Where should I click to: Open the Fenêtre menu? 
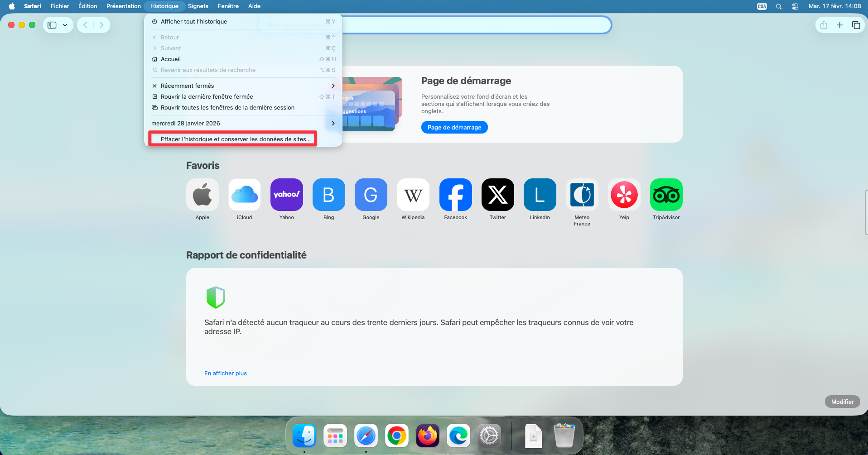[228, 6]
